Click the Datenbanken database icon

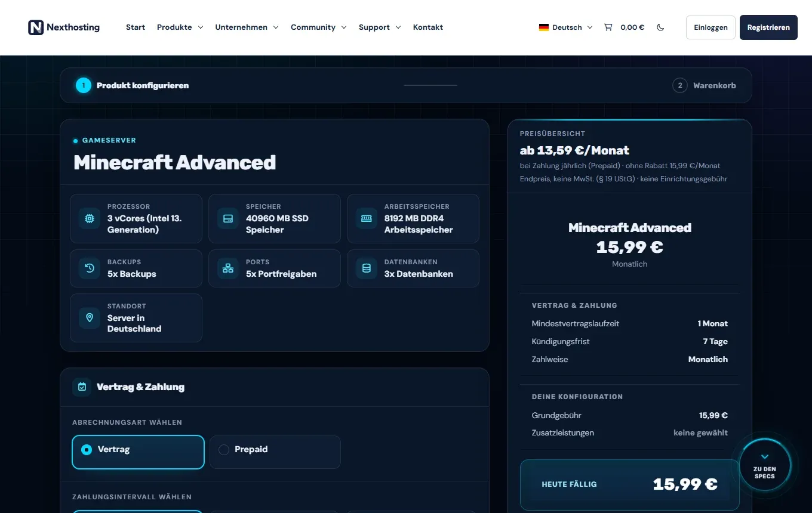[x=367, y=268]
